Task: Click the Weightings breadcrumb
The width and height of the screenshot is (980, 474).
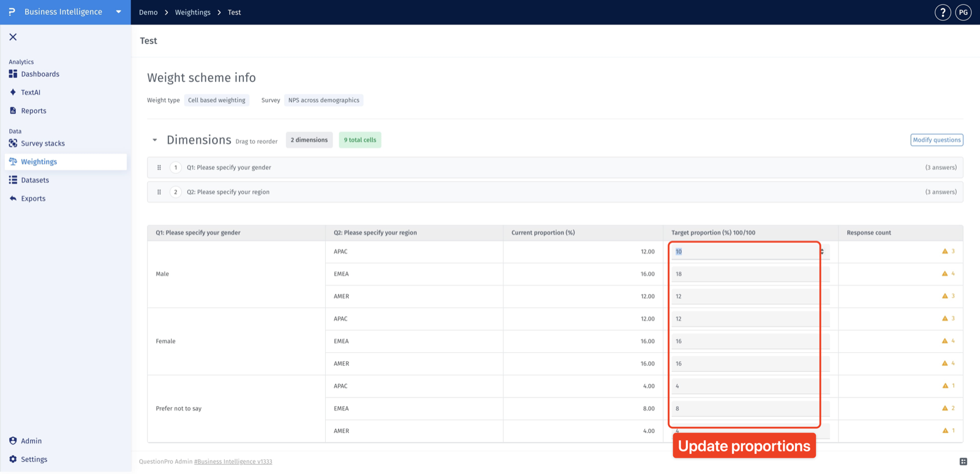Action: coord(193,12)
